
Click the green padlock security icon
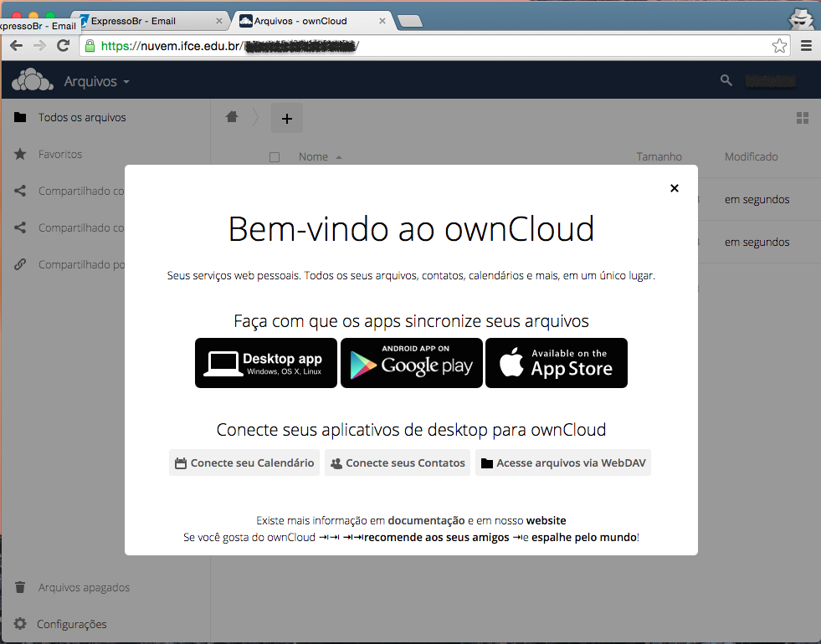(90, 46)
